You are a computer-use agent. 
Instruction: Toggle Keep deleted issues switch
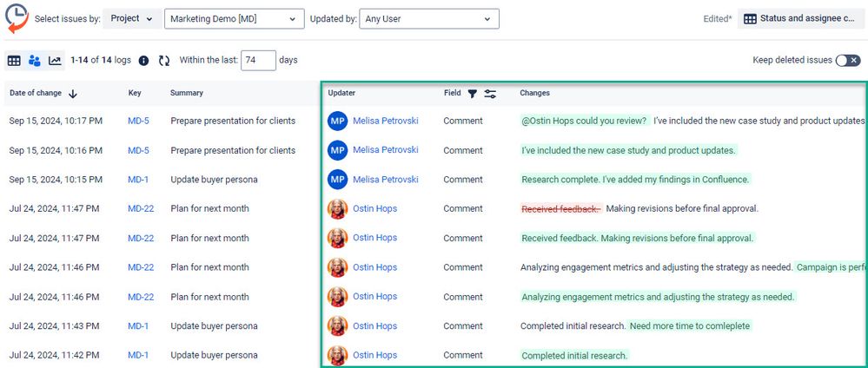click(848, 60)
